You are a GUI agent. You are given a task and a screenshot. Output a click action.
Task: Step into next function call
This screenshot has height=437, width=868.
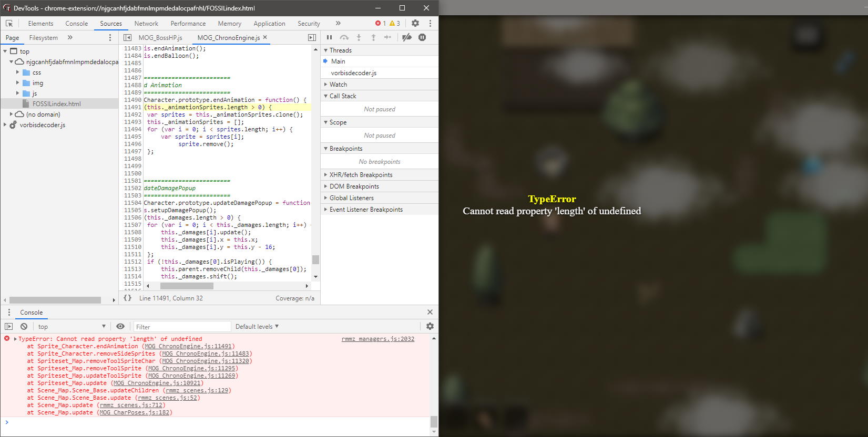[x=359, y=37]
